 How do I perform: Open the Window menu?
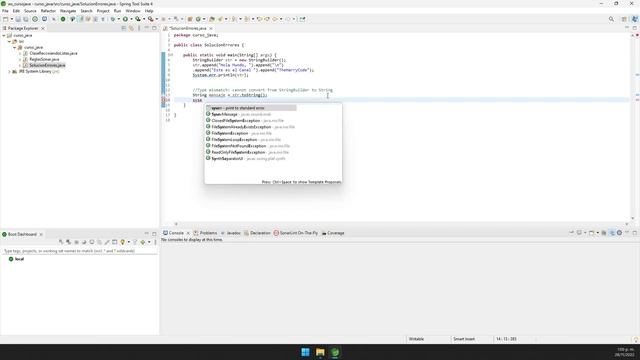coord(133,11)
